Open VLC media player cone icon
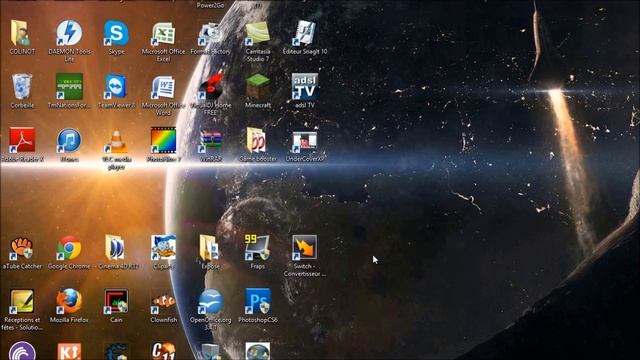 (x=116, y=141)
